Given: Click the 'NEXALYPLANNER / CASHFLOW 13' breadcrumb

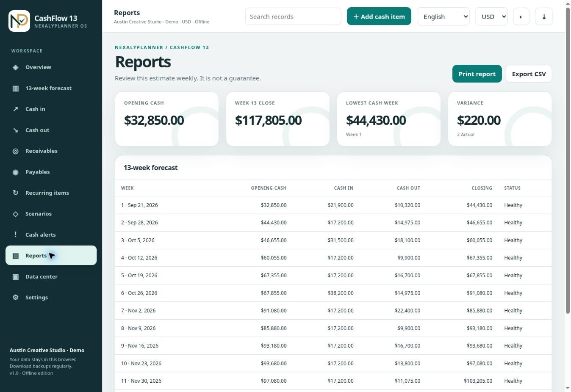Looking at the screenshot, I should (162, 47).
